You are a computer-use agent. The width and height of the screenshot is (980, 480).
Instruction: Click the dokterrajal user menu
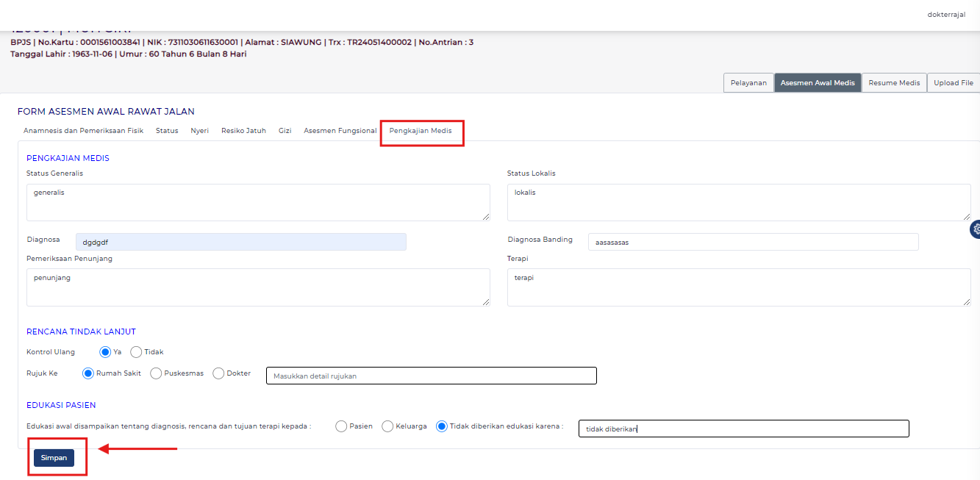(946, 15)
